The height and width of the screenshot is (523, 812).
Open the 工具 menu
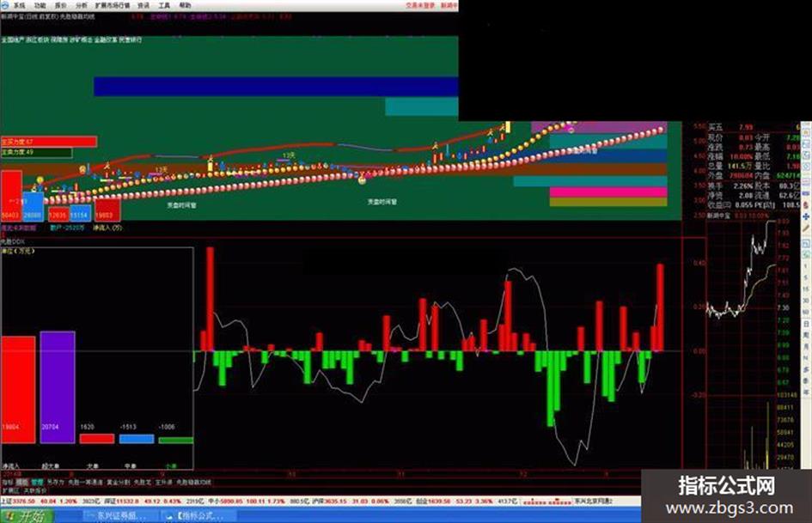click(x=164, y=5)
